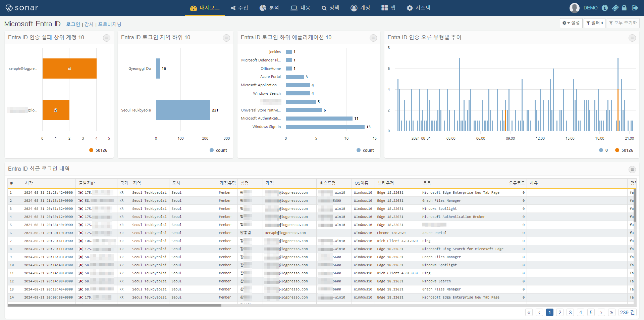Click timestamp 2024-08-31 21:23:42+0900
Image resolution: width=644 pixels, height=320 pixels.
pyautogui.click(x=48, y=193)
